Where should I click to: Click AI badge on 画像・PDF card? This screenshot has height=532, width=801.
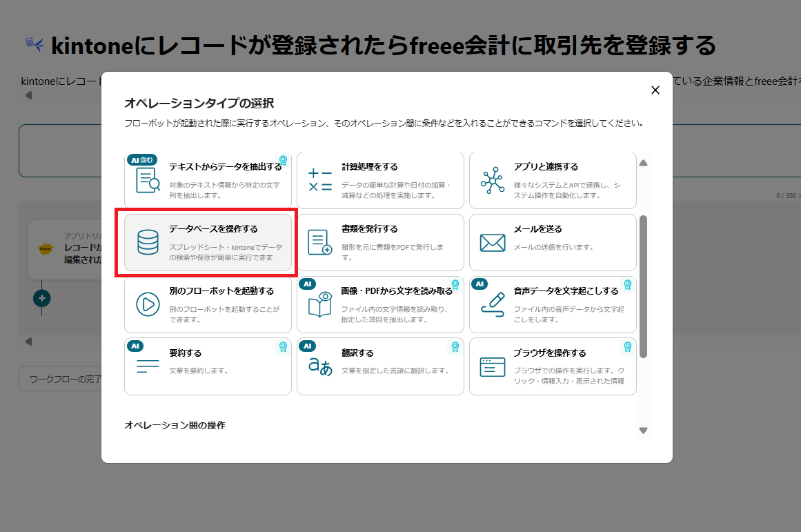307,284
